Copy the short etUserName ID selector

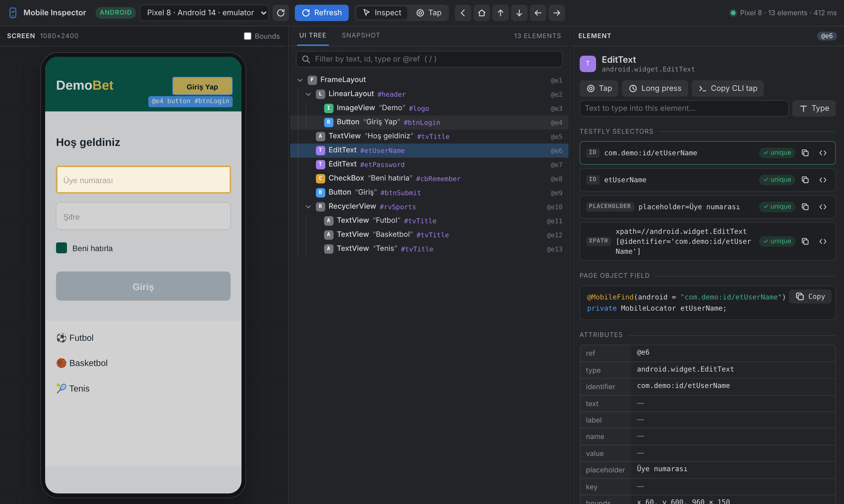click(x=805, y=180)
